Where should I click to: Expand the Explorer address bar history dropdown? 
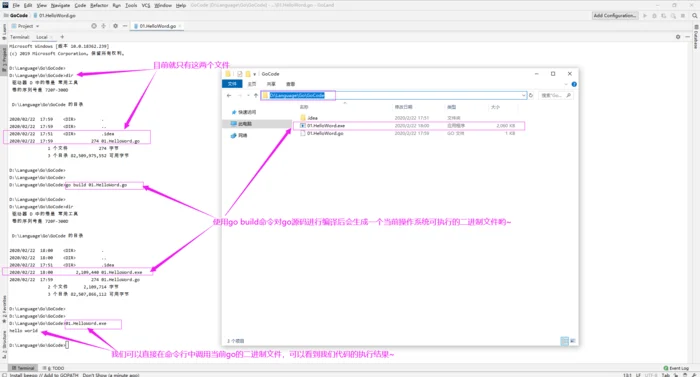(523, 95)
